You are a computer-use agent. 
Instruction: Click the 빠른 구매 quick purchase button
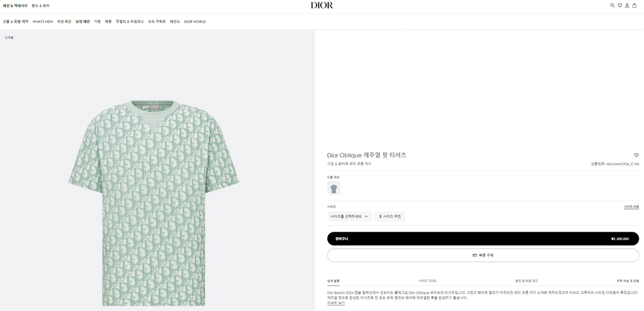point(483,255)
